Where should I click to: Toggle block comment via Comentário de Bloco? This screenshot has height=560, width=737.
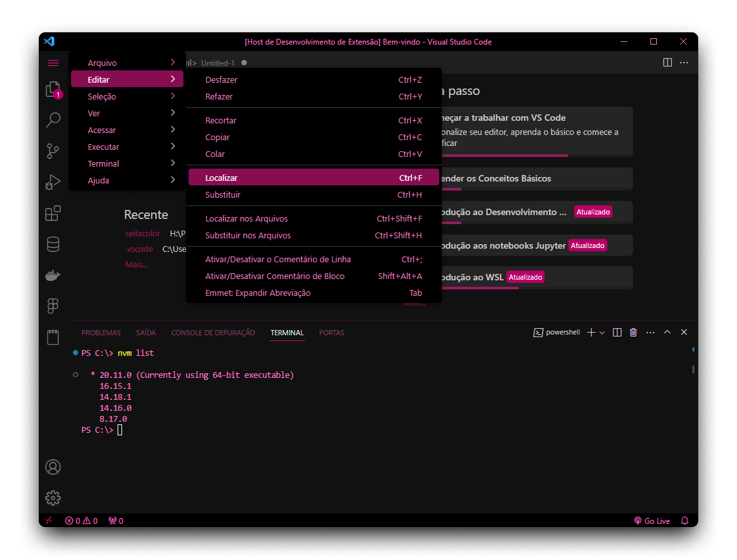(313, 276)
